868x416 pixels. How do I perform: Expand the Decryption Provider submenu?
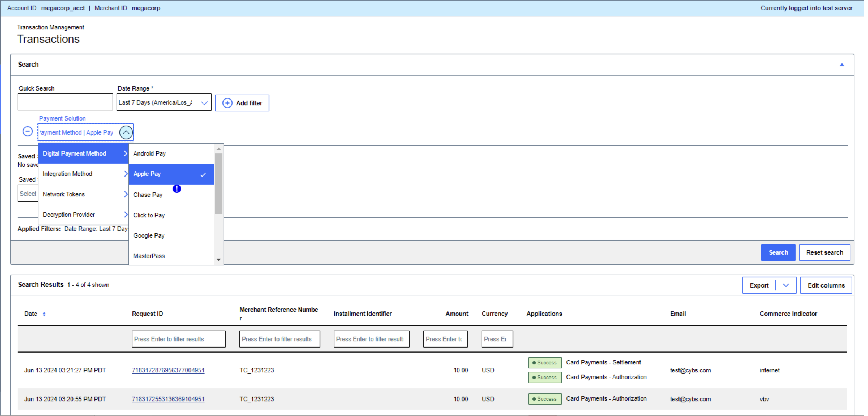point(126,215)
